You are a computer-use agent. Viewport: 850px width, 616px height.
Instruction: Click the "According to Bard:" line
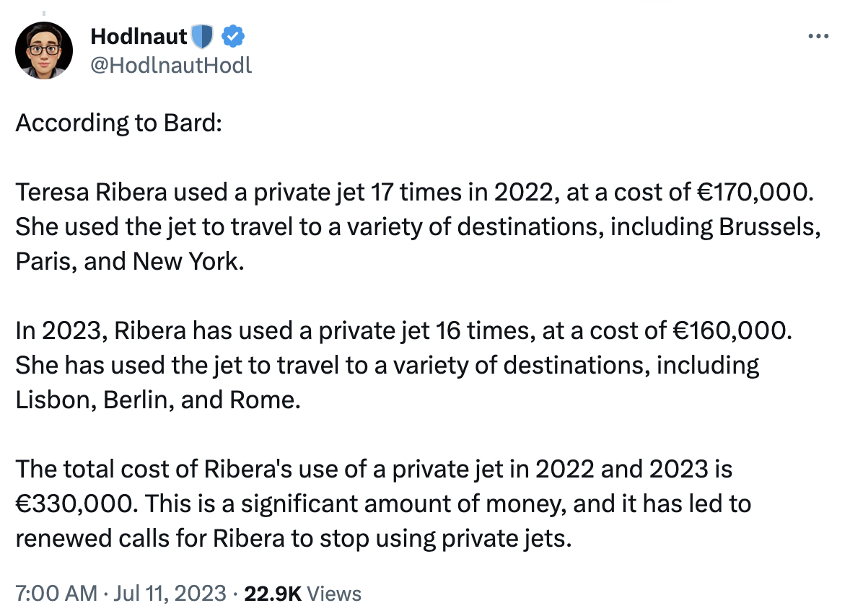pos(117,123)
